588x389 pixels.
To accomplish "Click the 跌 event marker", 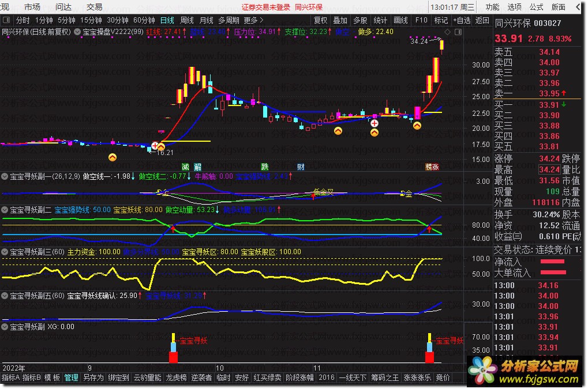I will click(x=265, y=167).
